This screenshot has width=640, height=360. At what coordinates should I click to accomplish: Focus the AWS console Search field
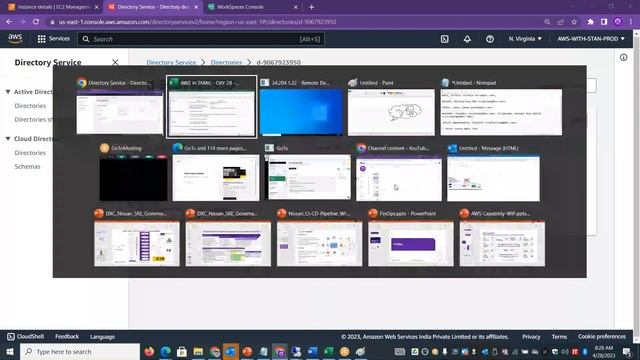coord(201,39)
